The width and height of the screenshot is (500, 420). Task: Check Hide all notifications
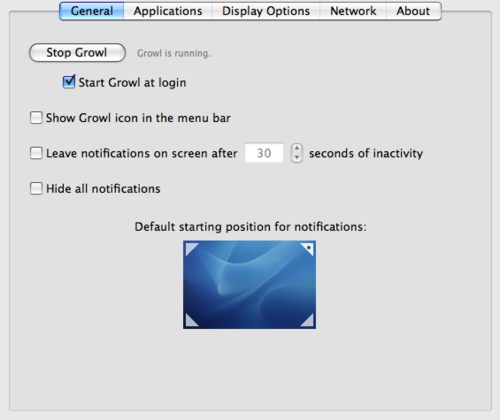pos(36,188)
